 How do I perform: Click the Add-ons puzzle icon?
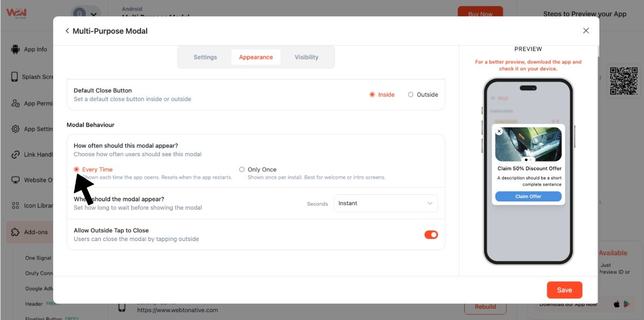click(15, 232)
